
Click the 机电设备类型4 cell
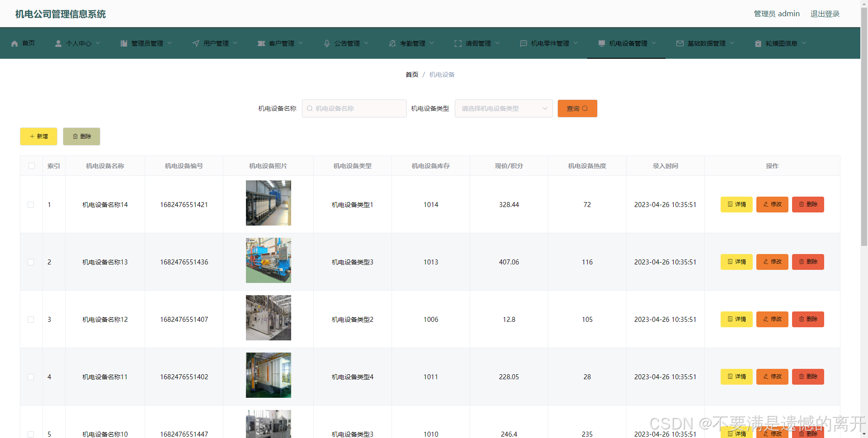[x=353, y=377]
